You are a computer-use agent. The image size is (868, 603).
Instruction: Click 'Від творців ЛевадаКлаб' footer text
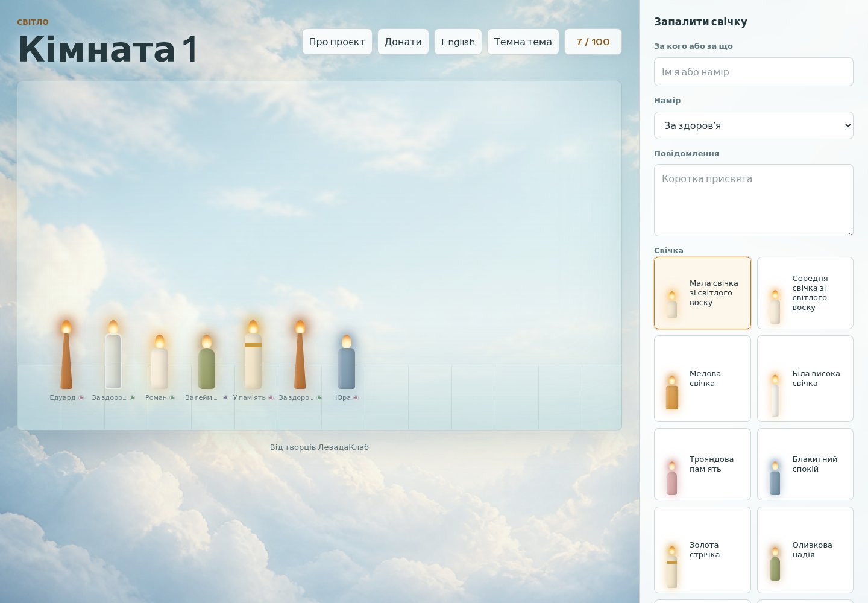point(319,447)
